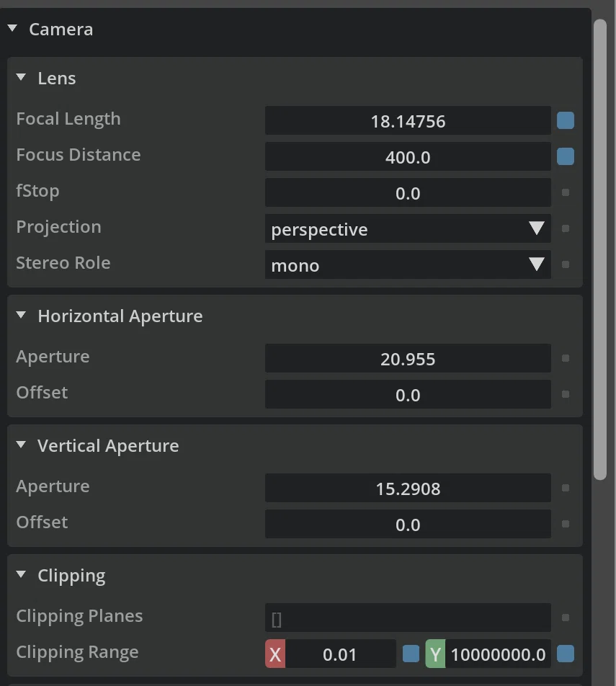Image resolution: width=616 pixels, height=686 pixels.
Task: Click gray indicator beside Clipping Planes field
Action: (x=566, y=618)
